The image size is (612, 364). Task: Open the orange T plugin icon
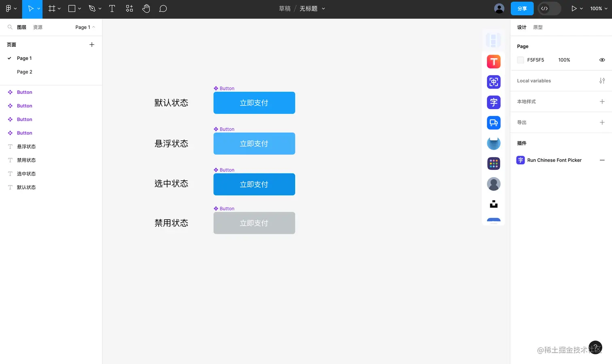tap(494, 61)
